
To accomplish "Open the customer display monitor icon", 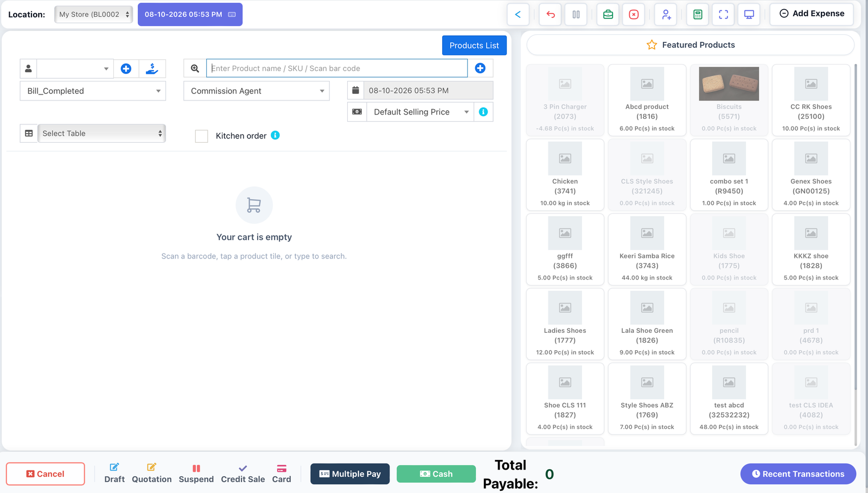I will coord(749,15).
